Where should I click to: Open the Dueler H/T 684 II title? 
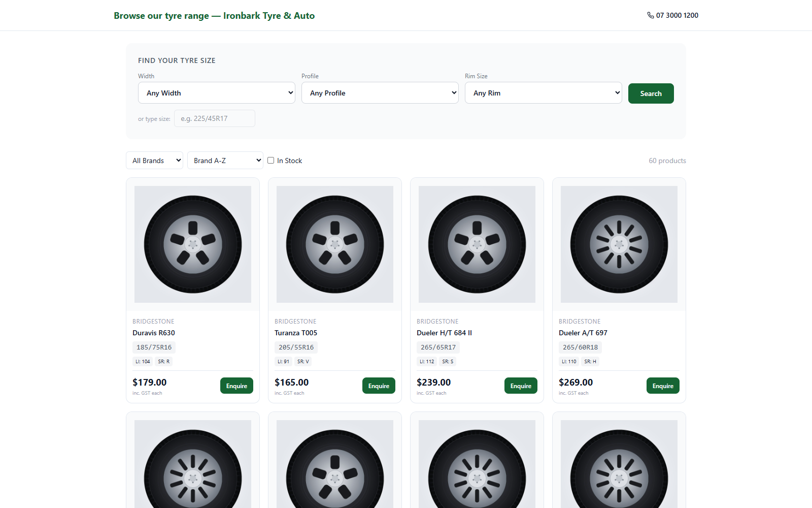[445, 333]
